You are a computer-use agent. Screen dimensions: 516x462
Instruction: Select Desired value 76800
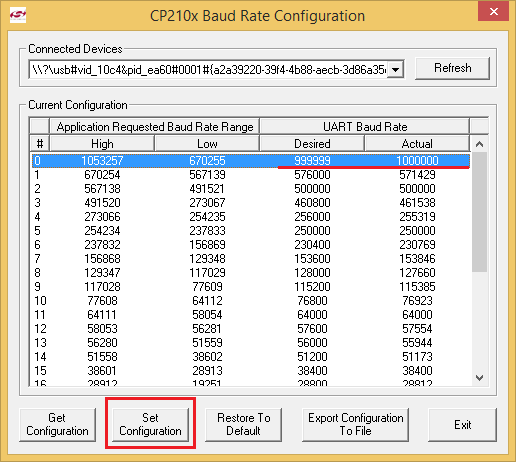tap(312, 301)
